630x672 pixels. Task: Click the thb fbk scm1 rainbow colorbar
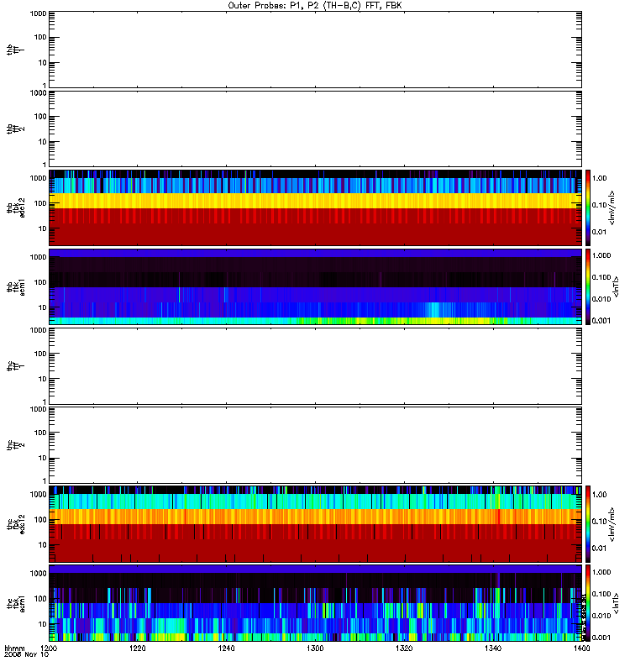588,286
